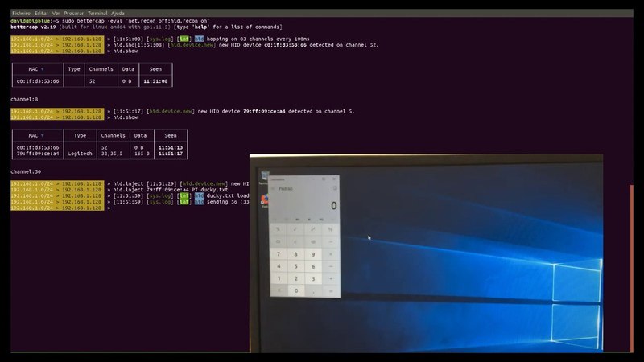
Task: Click the 'PT ducky.txt' command argument
Action: [x=209, y=190]
